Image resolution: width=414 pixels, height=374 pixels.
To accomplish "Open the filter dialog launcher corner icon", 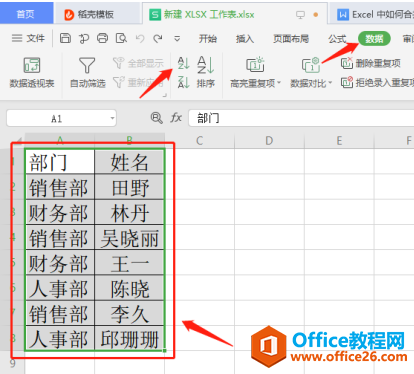I will pyautogui.click(x=165, y=96).
